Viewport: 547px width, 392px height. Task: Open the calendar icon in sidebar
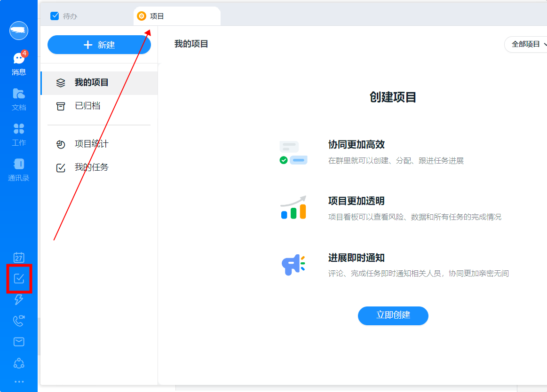pyautogui.click(x=19, y=257)
